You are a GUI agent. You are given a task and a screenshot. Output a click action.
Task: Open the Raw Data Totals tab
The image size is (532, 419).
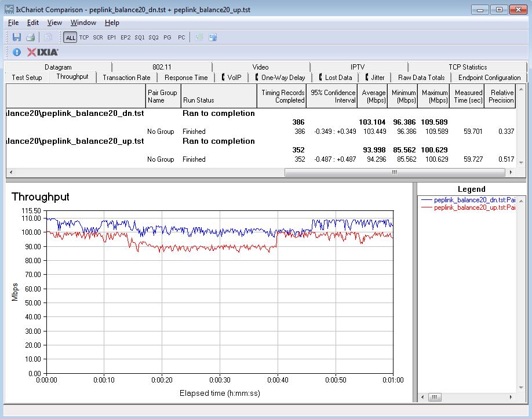pos(421,78)
